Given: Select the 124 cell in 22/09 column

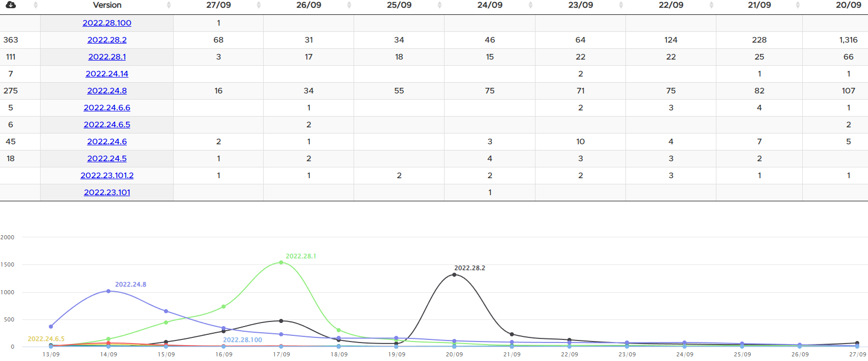Looking at the screenshot, I should pos(671,40).
